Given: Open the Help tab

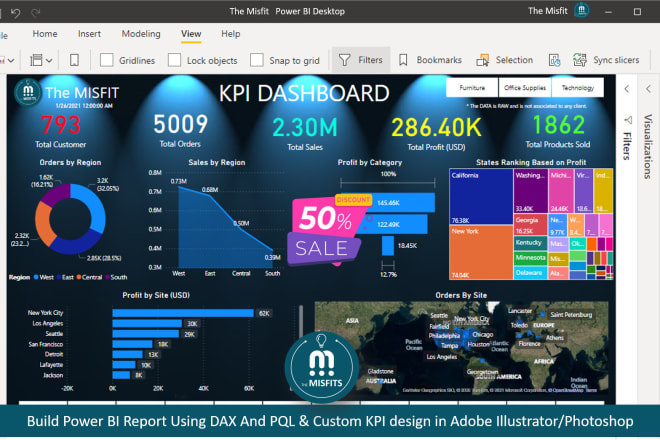Looking at the screenshot, I should click(x=231, y=34).
